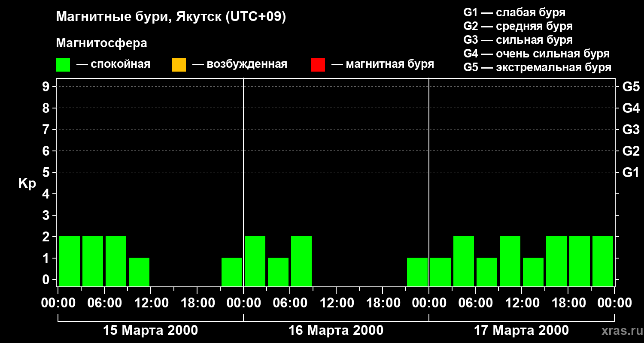Click the G2 label on right axis

point(631,151)
